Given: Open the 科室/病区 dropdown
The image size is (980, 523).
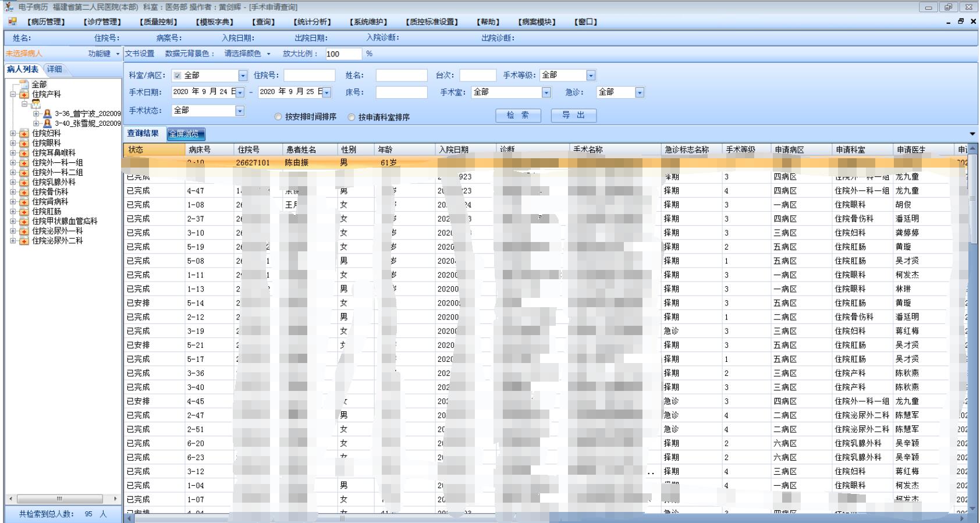Looking at the screenshot, I should point(243,76).
